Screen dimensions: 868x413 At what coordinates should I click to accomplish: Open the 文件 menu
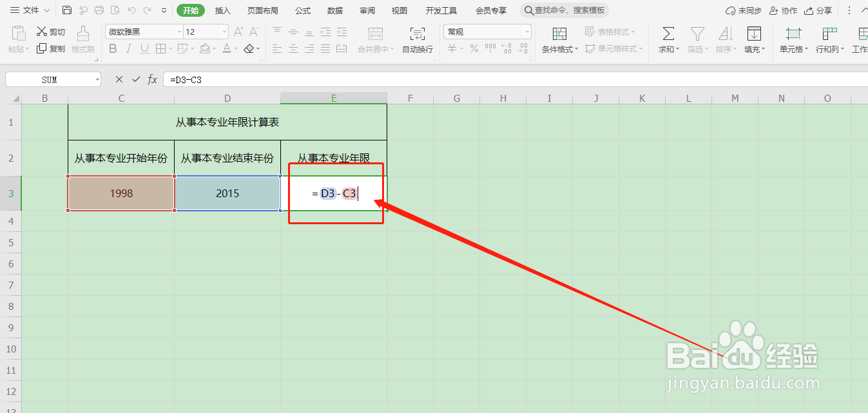[28, 10]
